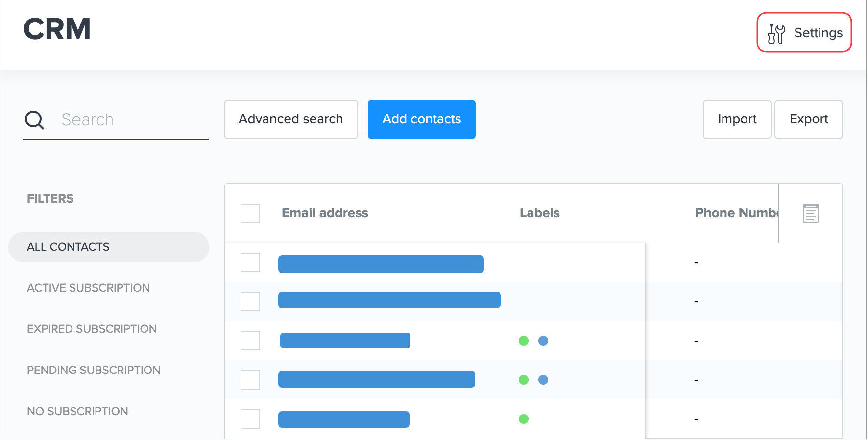The width and height of the screenshot is (868, 440).
Task: Check the first contact row checkbox
Action: (250, 262)
